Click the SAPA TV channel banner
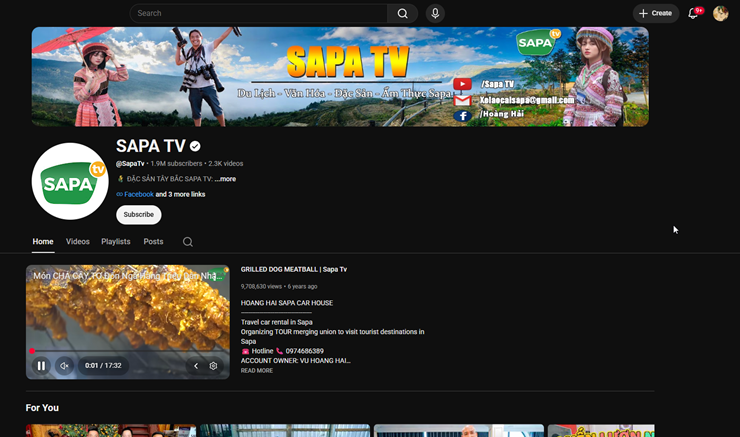 (340, 77)
